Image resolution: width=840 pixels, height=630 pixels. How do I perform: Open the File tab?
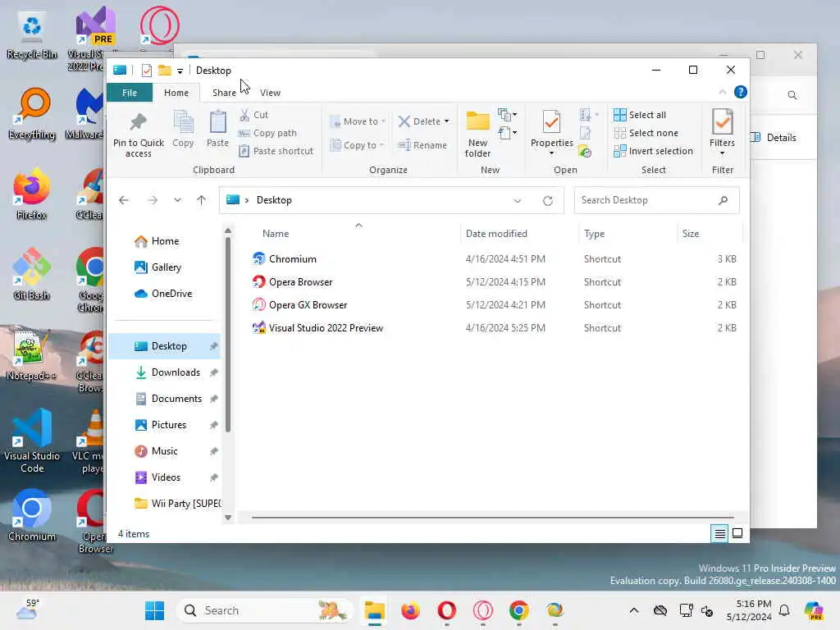130,93
